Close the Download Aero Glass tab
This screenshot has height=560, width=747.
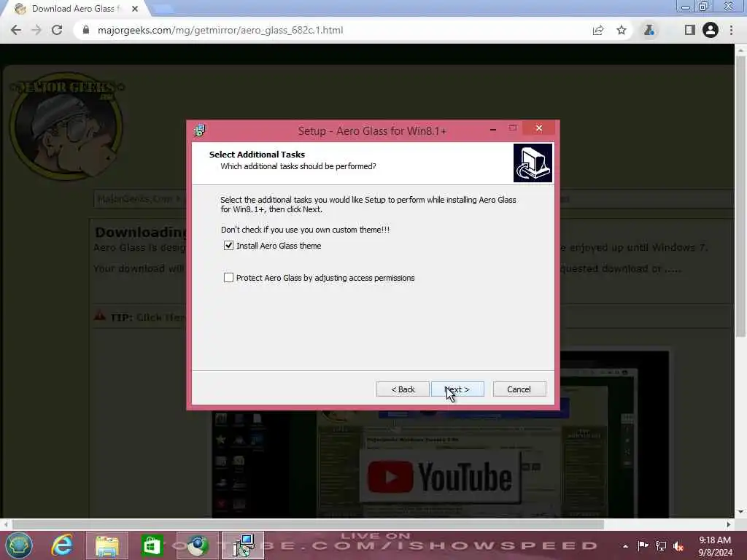pos(135,9)
